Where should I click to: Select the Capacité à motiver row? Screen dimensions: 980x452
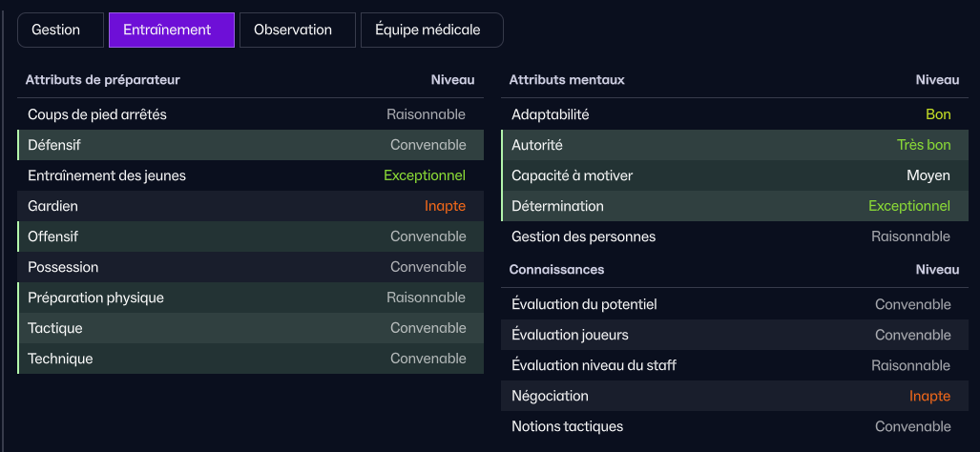click(x=735, y=175)
